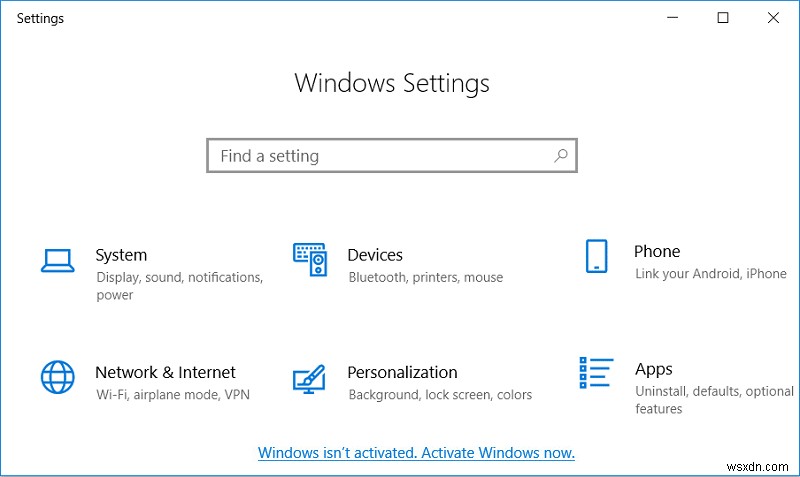800x477 pixels.
Task: Open the Apps category title
Action: pyautogui.click(x=654, y=369)
